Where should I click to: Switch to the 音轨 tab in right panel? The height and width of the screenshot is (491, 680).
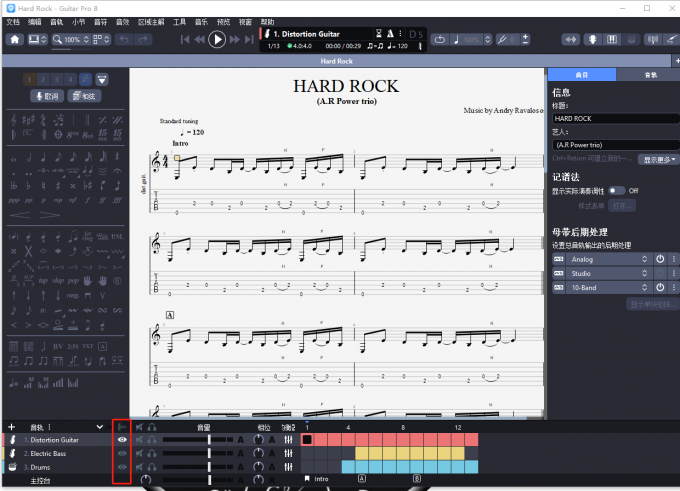pos(650,75)
